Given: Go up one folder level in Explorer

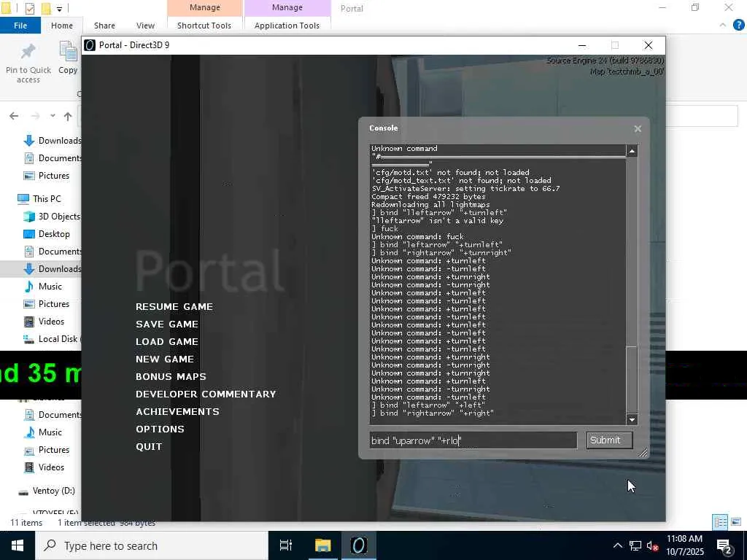Looking at the screenshot, I should pos(68,116).
